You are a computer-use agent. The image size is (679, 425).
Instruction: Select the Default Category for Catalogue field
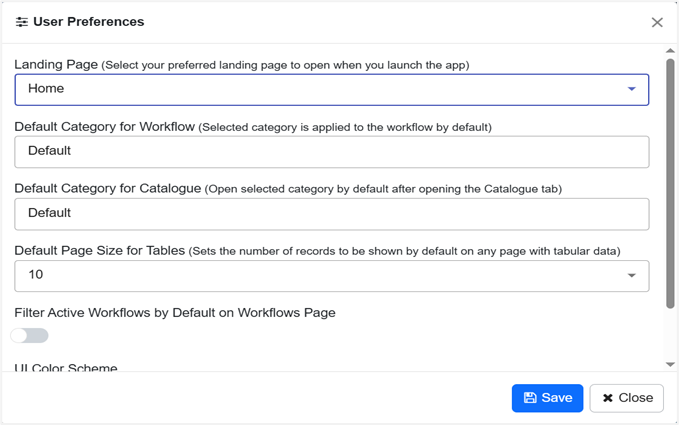tap(331, 213)
